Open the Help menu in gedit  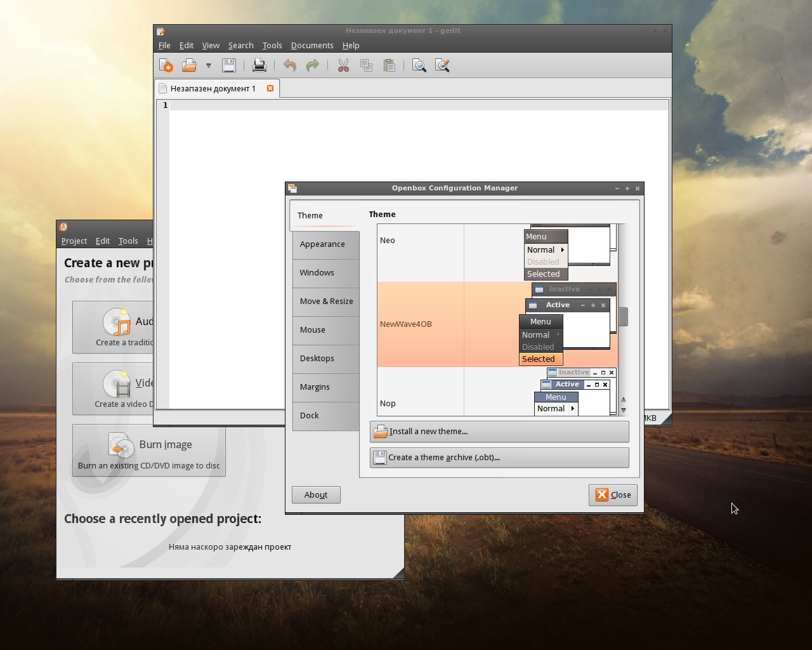tap(351, 46)
